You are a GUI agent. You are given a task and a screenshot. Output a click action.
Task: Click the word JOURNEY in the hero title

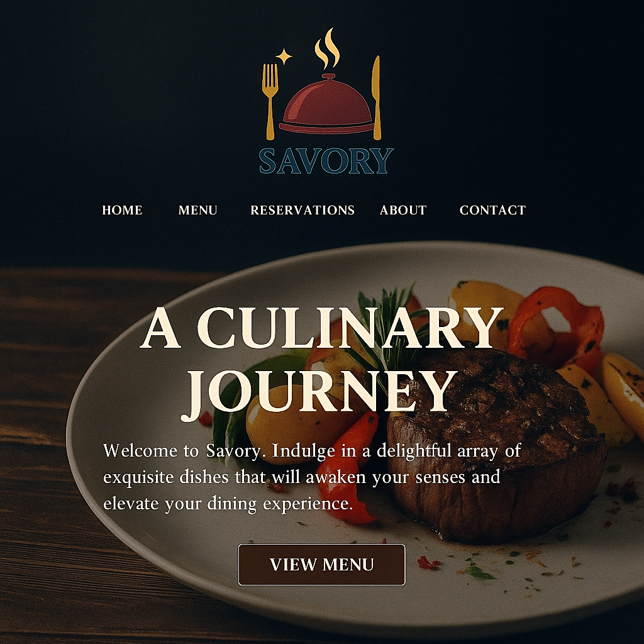319,395
